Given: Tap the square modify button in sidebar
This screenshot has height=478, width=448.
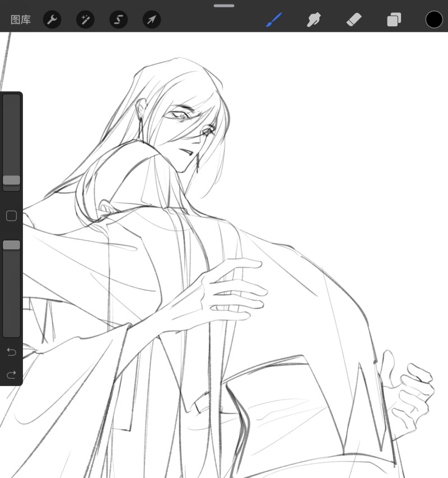Looking at the screenshot, I should [x=12, y=216].
